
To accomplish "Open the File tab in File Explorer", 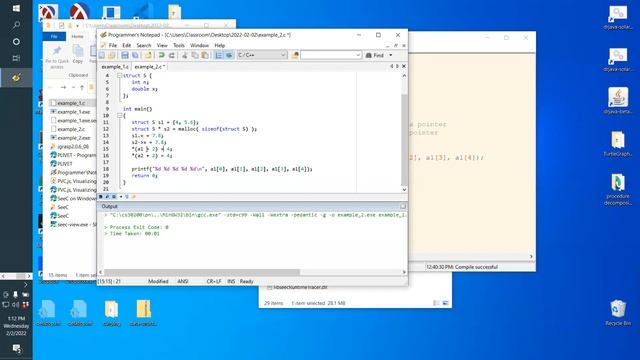I will tap(54, 36).
